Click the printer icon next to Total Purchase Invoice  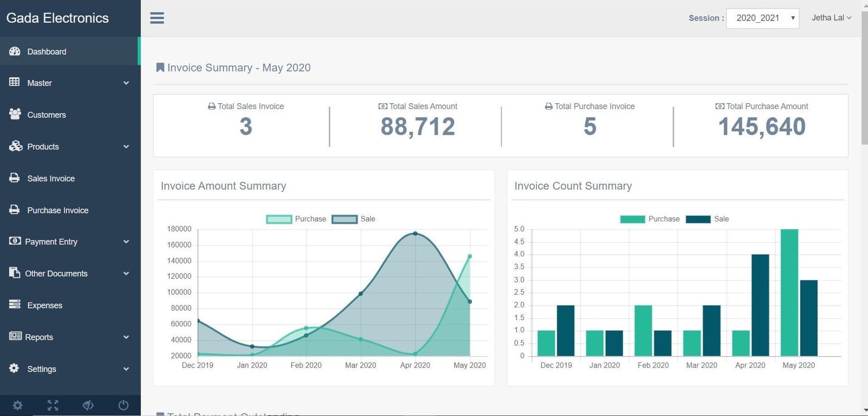pos(549,106)
